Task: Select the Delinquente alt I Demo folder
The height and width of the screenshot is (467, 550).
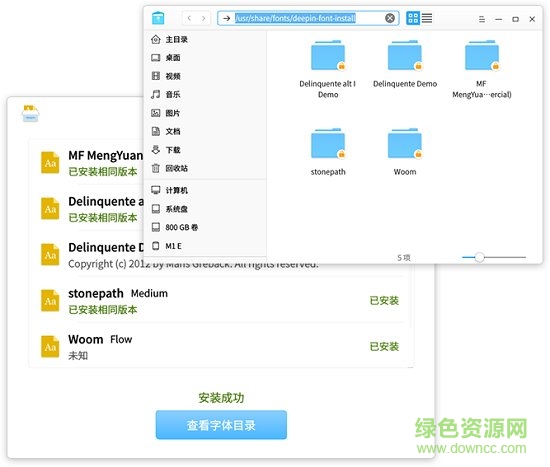Action: pos(328,69)
